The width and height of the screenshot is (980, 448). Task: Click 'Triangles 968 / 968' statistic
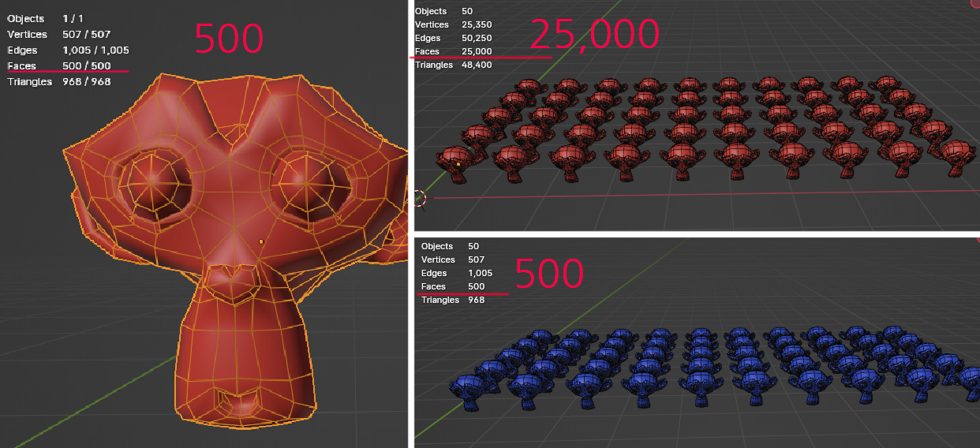[x=59, y=81]
